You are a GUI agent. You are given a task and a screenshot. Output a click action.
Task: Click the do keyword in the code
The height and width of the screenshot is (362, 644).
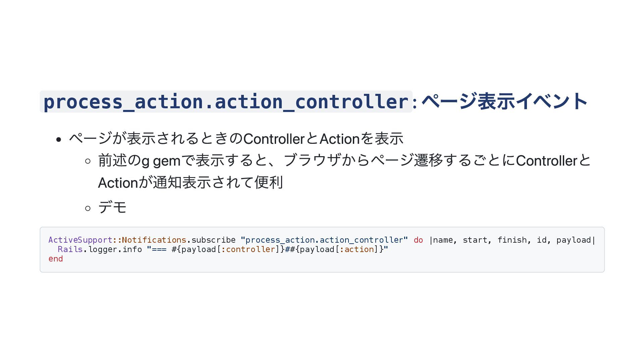418,240
